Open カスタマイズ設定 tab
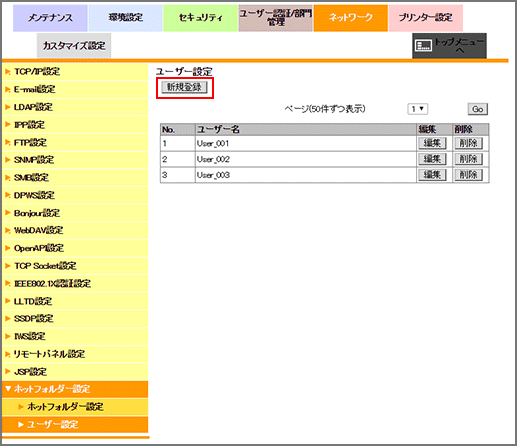517x446 pixels. (x=74, y=45)
